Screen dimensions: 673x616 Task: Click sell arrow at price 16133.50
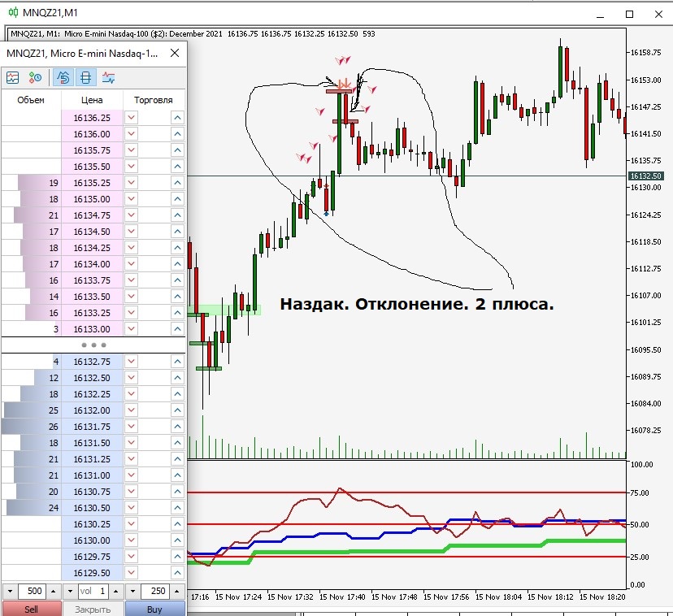[132, 297]
